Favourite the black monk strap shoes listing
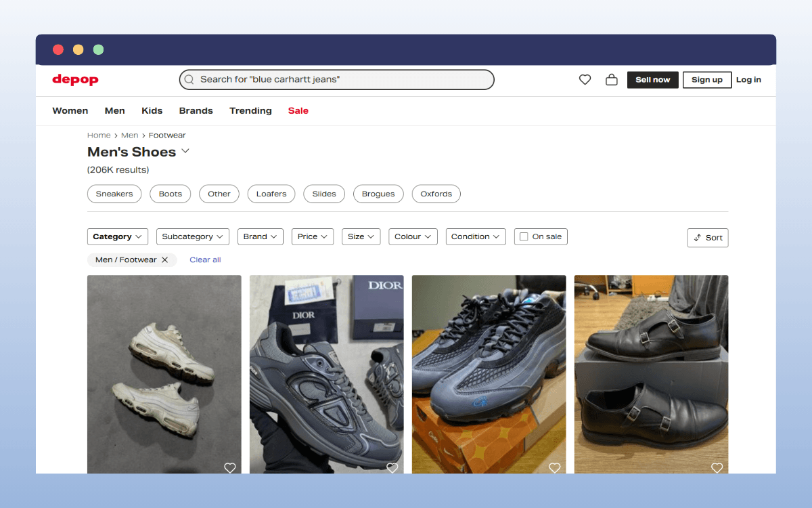The height and width of the screenshot is (508, 812). point(717,467)
